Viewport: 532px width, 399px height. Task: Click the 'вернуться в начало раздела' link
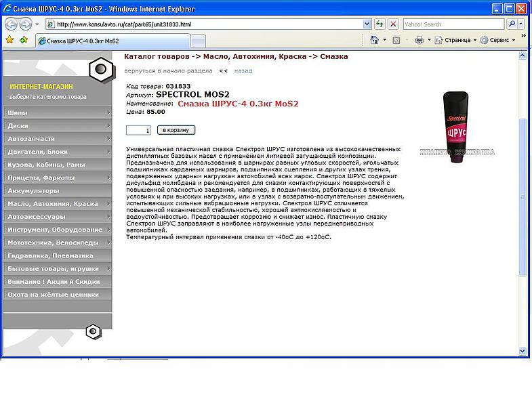pyautogui.click(x=168, y=71)
